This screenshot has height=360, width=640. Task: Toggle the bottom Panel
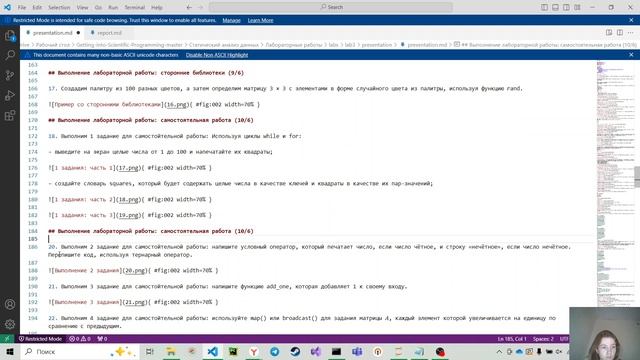click(556, 7)
